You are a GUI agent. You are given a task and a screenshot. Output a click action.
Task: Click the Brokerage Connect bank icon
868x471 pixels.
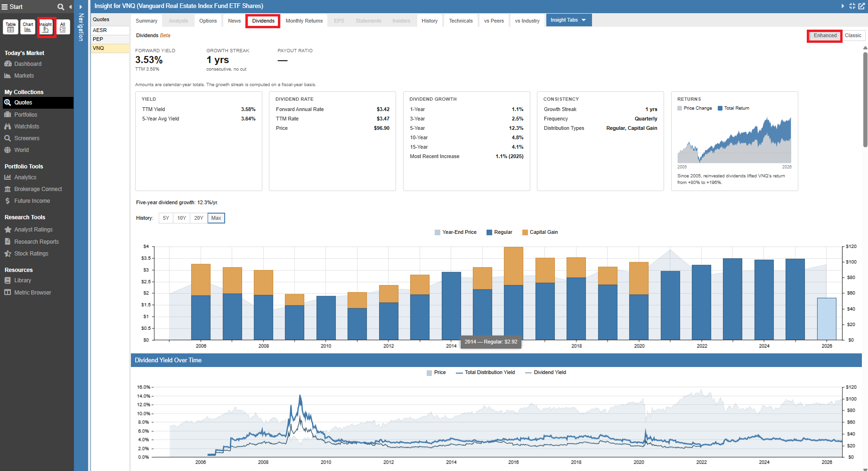pyautogui.click(x=8, y=189)
